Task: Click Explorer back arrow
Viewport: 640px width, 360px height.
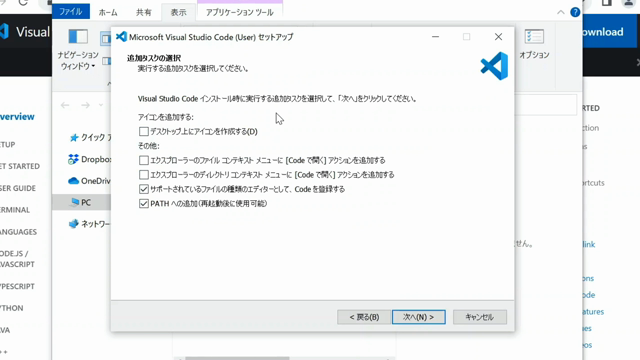Action: [x=65, y=105]
